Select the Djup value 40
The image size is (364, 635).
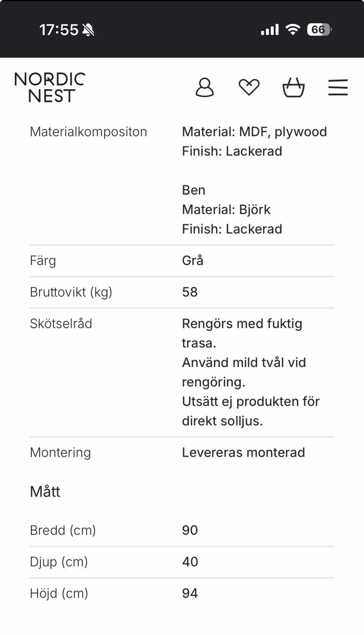(190, 561)
